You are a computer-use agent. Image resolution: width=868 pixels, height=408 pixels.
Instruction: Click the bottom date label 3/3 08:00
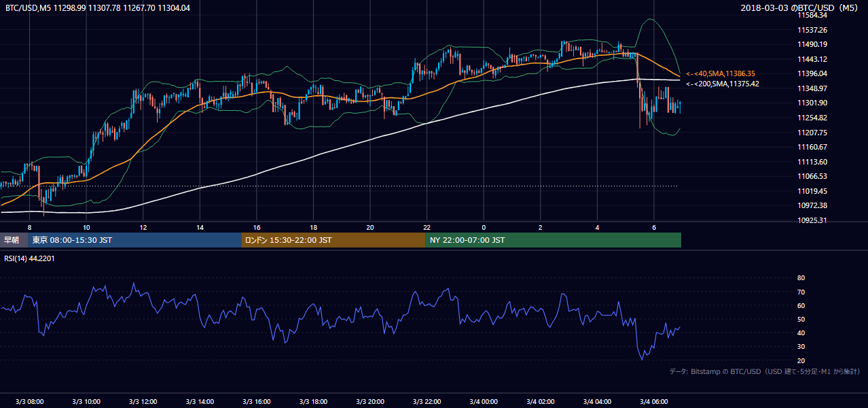[29, 401]
